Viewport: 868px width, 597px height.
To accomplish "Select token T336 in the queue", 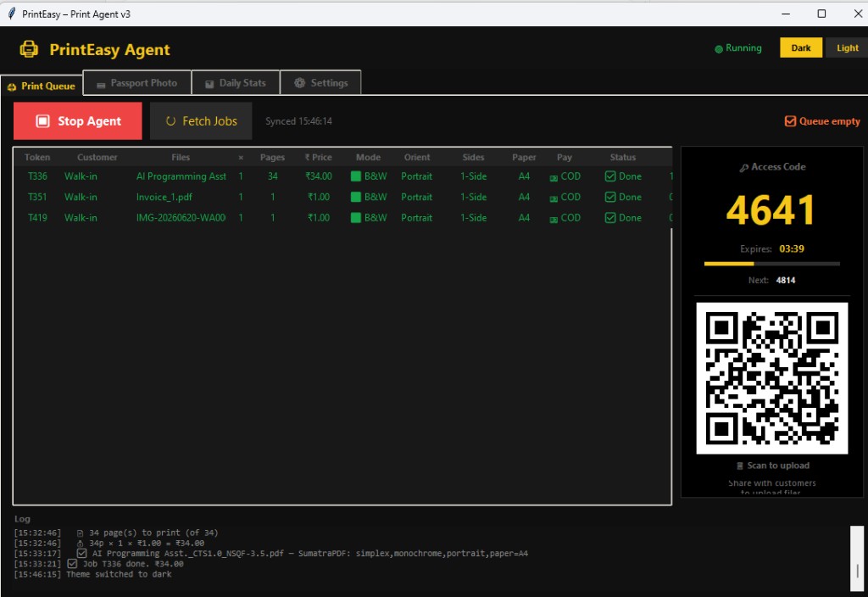I will [37, 176].
